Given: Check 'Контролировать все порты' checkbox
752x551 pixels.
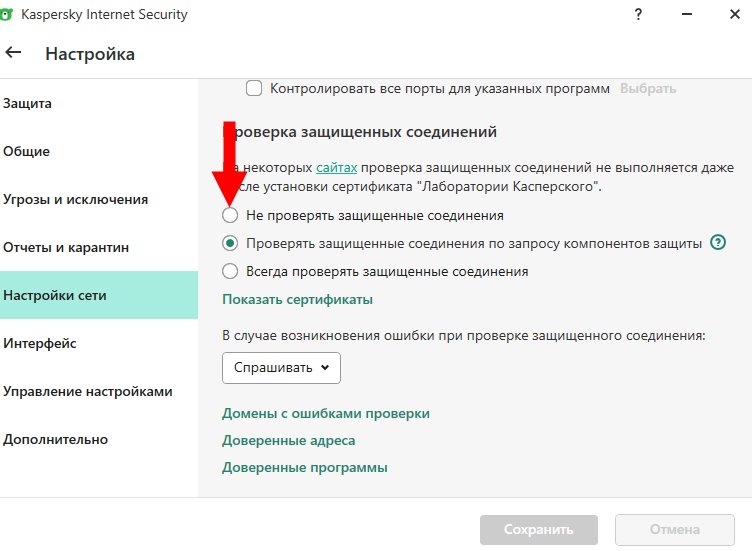Looking at the screenshot, I should tap(254, 88).
